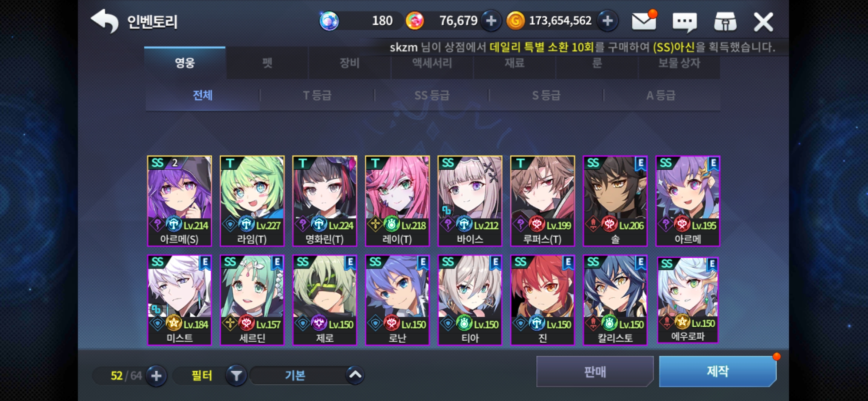This screenshot has height=401, width=868.
Task: Filter heroes by A 등급
Action: click(x=661, y=95)
